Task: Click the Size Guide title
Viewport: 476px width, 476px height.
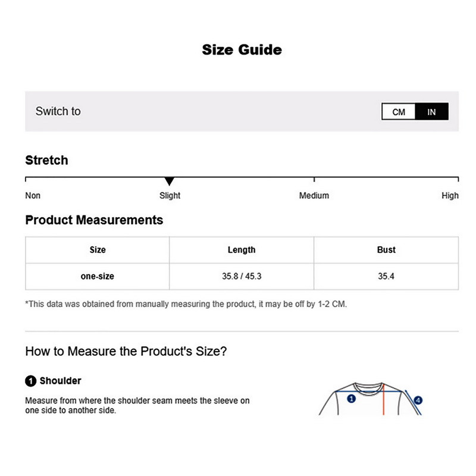Action: [x=242, y=49]
